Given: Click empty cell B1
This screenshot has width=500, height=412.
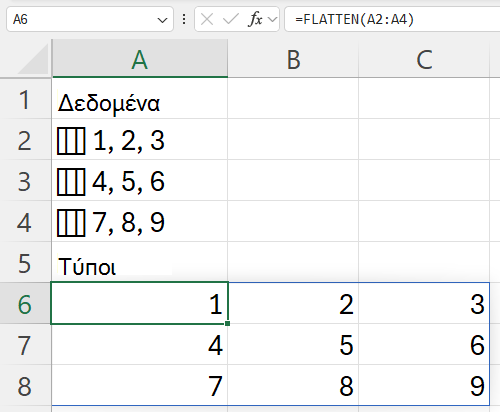Looking at the screenshot, I should point(293,99).
